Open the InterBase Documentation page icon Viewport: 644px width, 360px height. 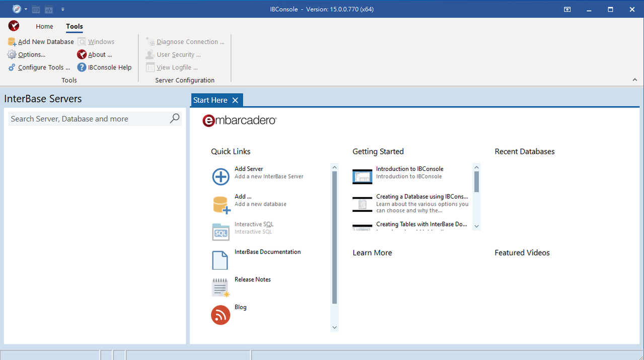[220, 260]
